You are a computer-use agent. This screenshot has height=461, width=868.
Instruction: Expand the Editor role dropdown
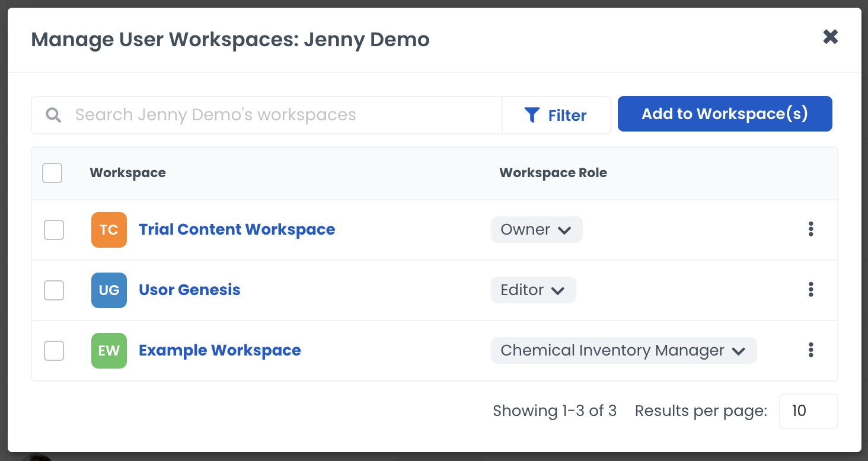533,290
